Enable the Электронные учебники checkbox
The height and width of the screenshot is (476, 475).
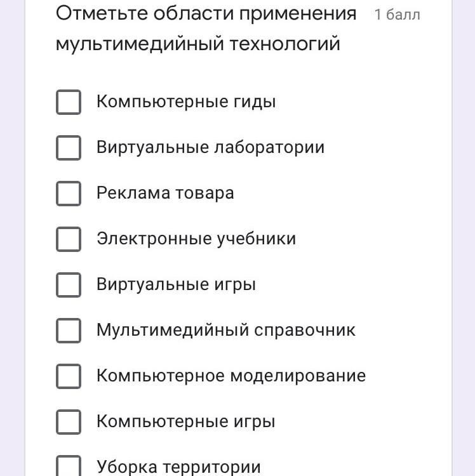pos(69,239)
